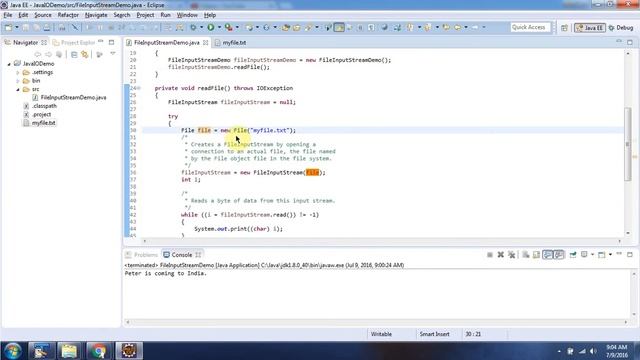Open the Window menu

(187, 15)
